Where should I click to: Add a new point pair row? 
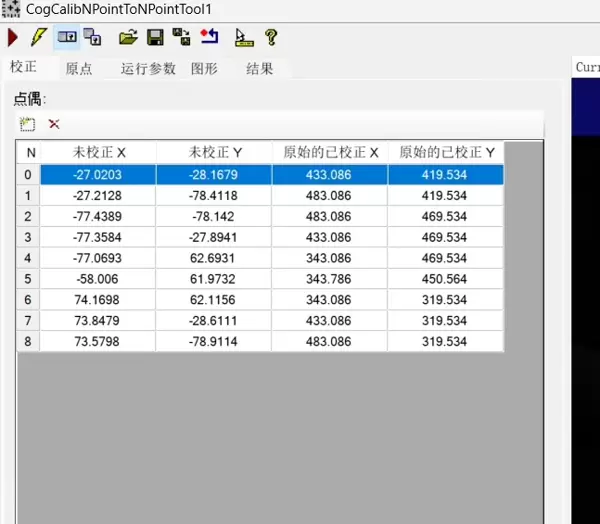(28, 124)
